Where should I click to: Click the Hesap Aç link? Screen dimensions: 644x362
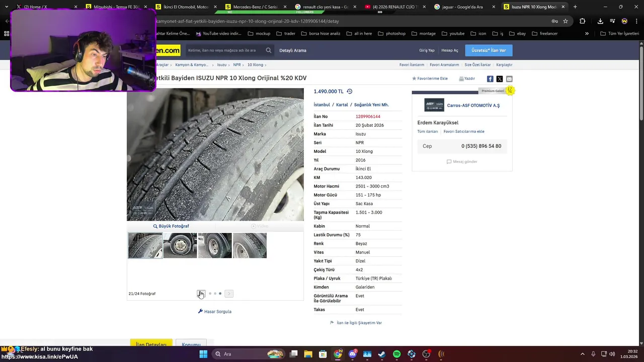[450, 50]
